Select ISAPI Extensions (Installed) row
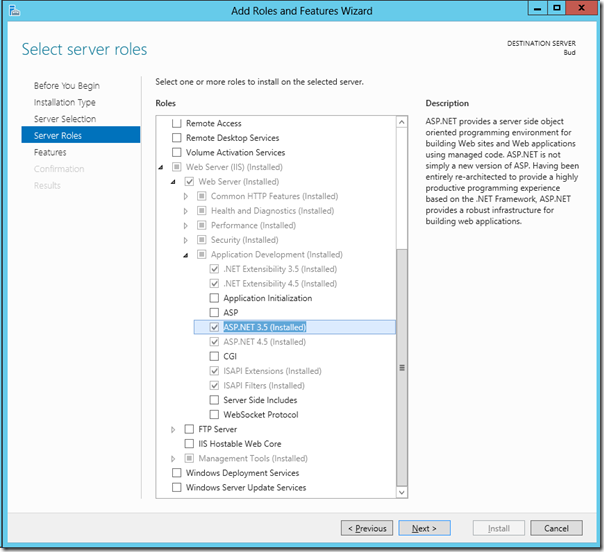 coord(272,371)
